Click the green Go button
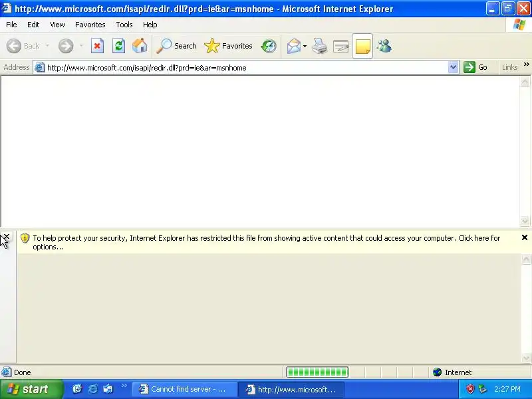The image size is (532, 399). pyautogui.click(x=475, y=67)
